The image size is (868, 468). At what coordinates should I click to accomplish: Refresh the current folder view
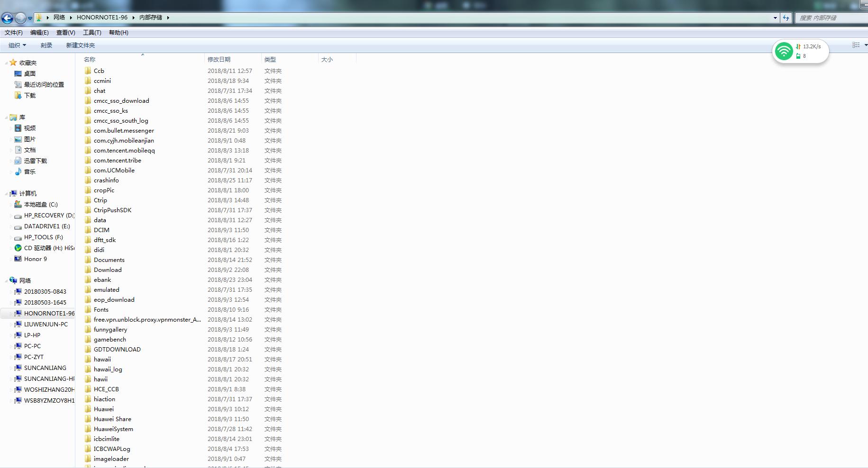point(786,18)
